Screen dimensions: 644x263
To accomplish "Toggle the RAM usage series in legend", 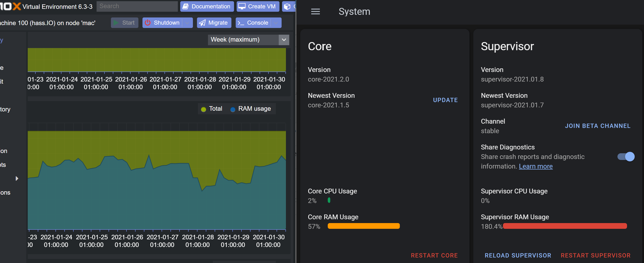I will tap(251, 109).
